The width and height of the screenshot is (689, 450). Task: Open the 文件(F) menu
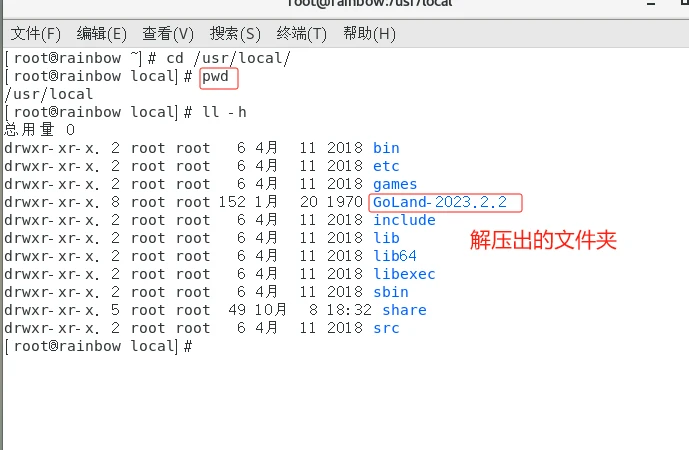tap(35, 34)
